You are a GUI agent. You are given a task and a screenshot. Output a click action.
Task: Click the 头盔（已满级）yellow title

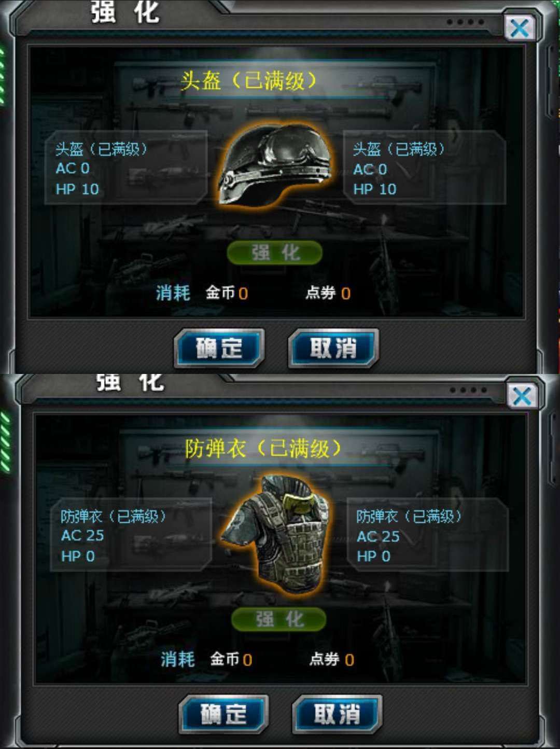tap(249, 81)
